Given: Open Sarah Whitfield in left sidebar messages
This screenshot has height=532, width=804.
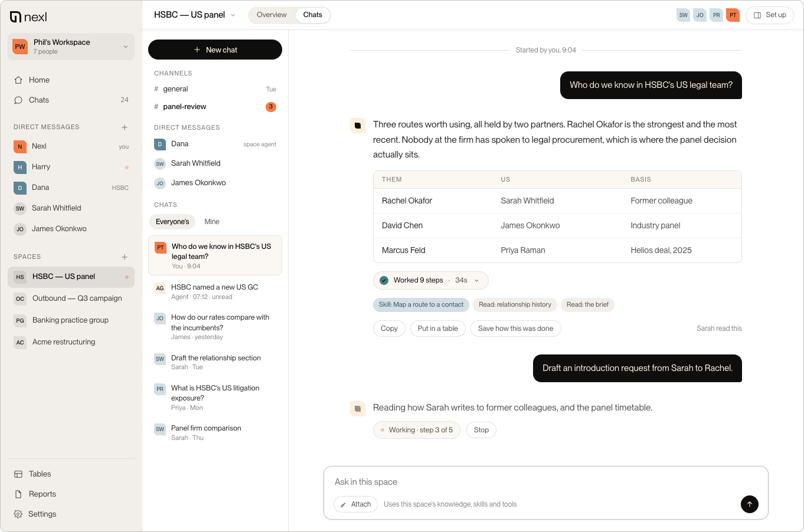Looking at the screenshot, I should (x=71, y=208).
